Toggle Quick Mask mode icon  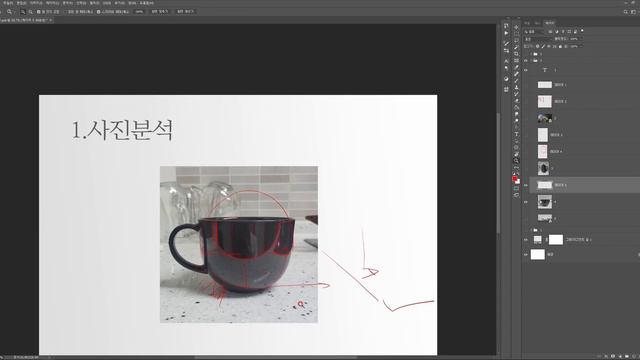[516, 189]
